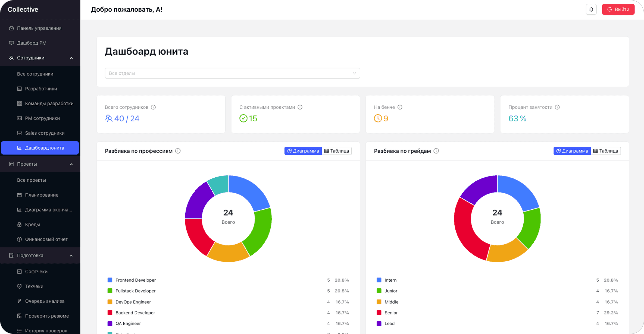The height and width of the screenshot is (334, 644).
Task: Click info icon beside Разбивка по профессиям
Action: tap(178, 151)
